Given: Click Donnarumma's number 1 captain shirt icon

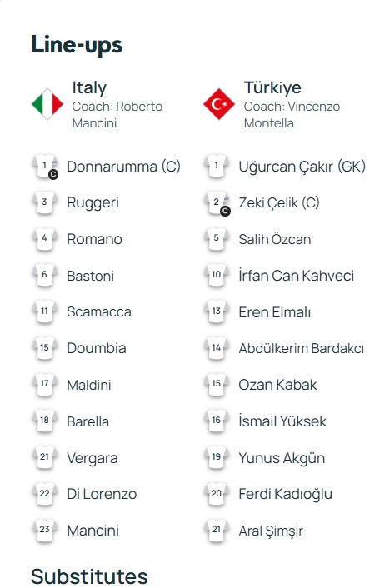Looking at the screenshot, I should point(45,167).
